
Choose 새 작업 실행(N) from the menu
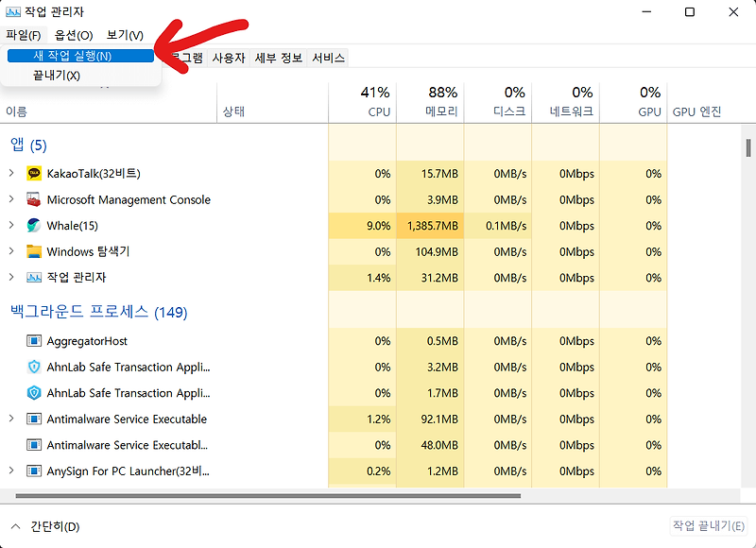tap(80, 56)
